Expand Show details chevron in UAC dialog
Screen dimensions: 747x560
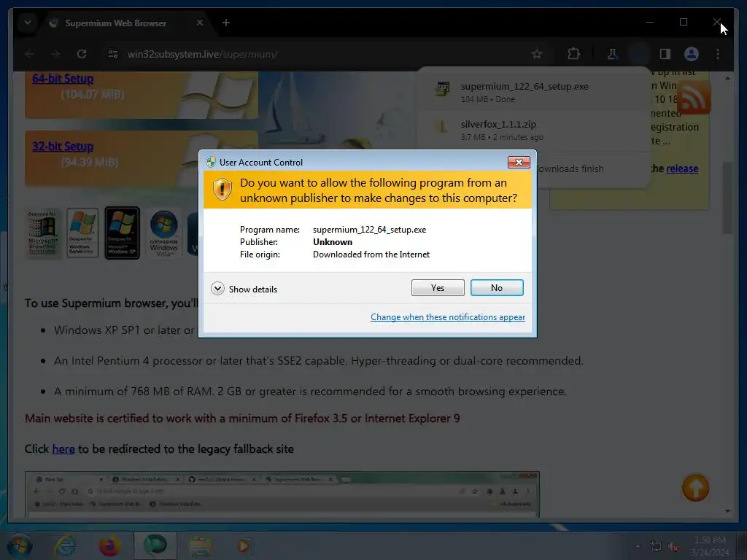[x=217, y=289]
